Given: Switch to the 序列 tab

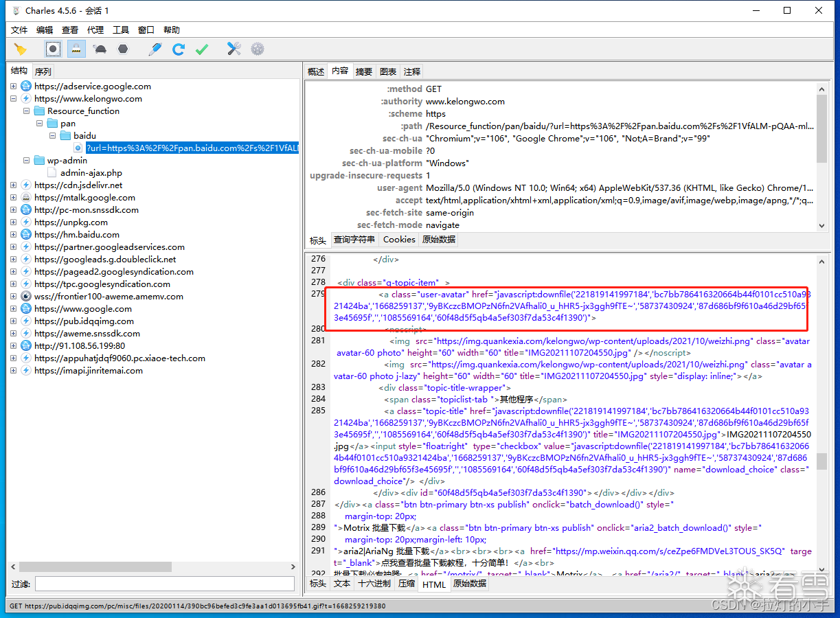Looking at the screenshot, I should point(43,71).
